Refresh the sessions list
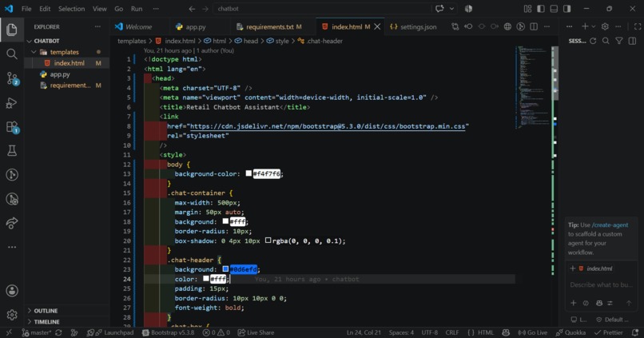Viewport: 644px width, 338px height. (x=593, y=41)
